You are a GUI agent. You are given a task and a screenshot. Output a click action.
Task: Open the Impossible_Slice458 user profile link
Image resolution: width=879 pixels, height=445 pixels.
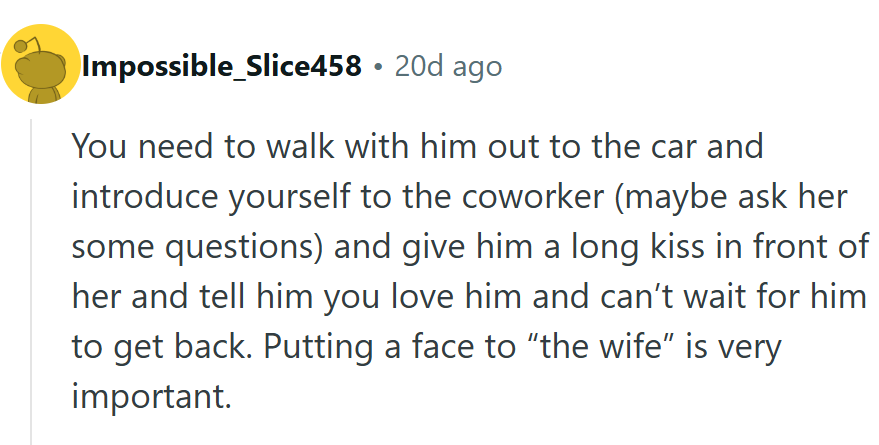pyautogui.click(x=221, y=67)
